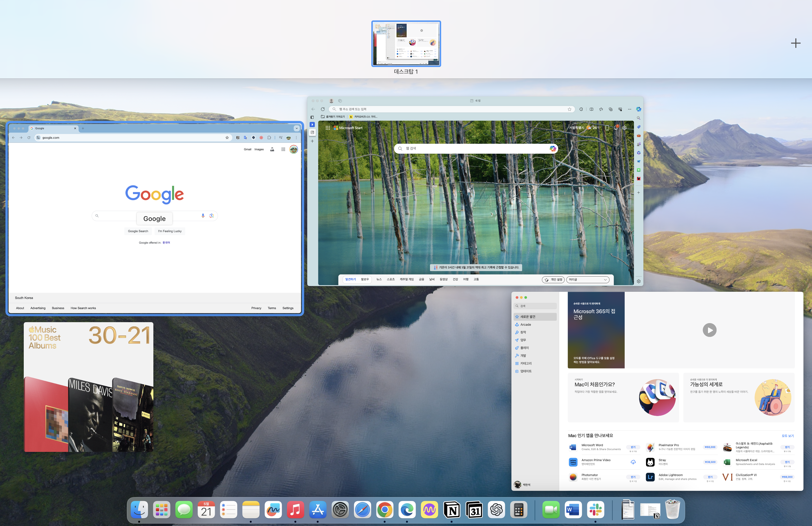Viewport: 812px width, 526px height.
Task: Open Slack from the Dock
Action: (x=595, y=510)
